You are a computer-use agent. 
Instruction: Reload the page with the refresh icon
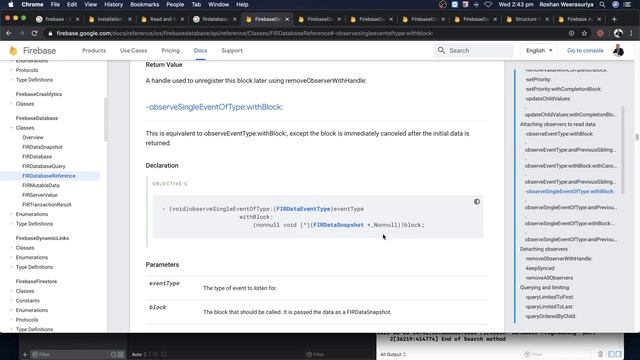(34, 33)
